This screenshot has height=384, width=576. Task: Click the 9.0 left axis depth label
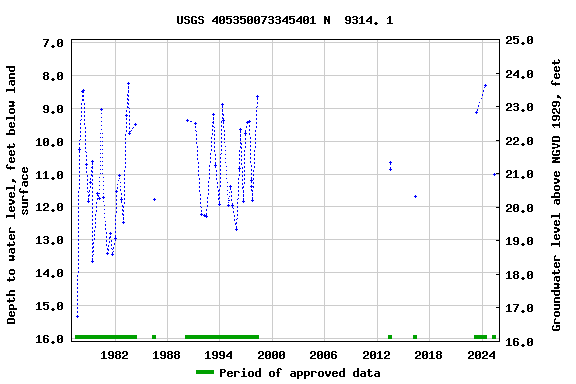(53, 109)
